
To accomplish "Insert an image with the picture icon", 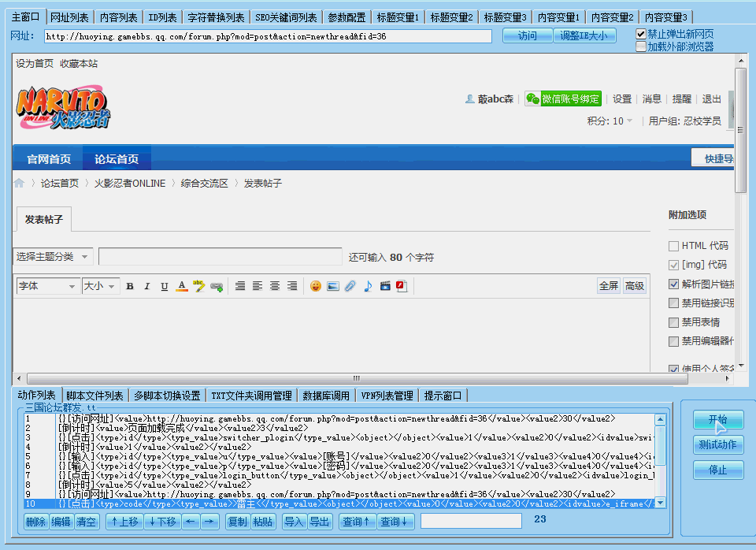I will coord(332,286).
